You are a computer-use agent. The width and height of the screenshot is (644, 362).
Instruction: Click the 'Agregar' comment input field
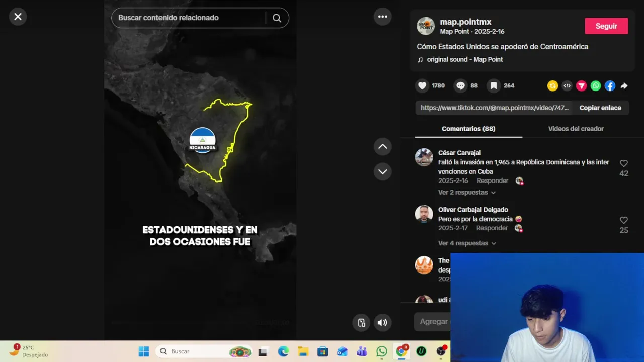coord(432,322)
